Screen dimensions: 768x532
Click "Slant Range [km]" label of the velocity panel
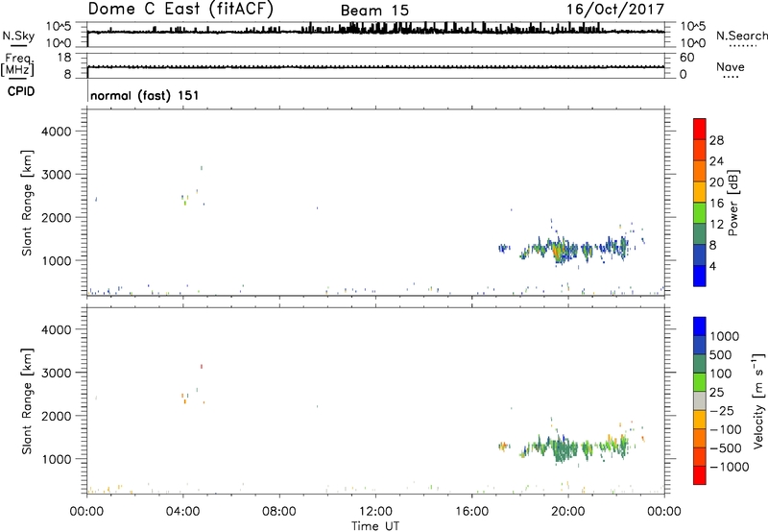27,401
